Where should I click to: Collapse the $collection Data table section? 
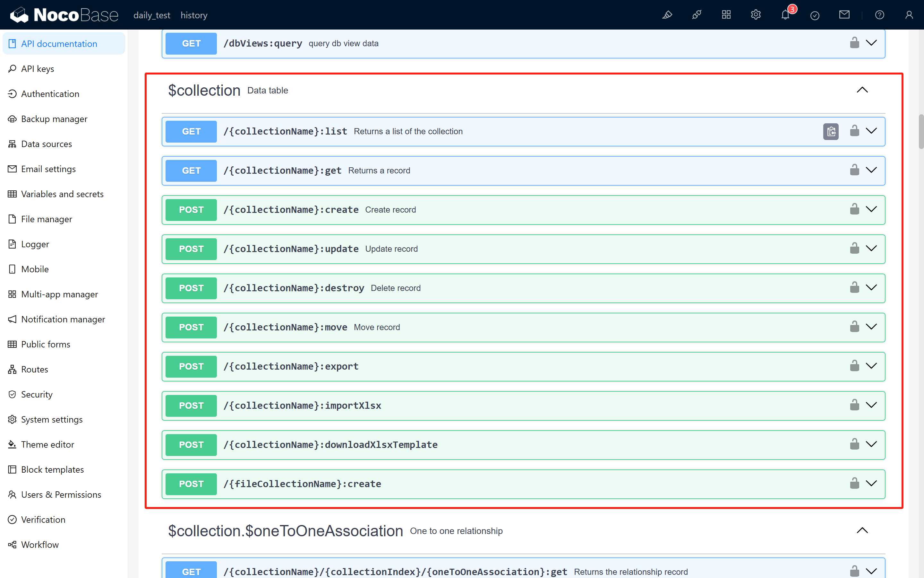tap(862, 90)
